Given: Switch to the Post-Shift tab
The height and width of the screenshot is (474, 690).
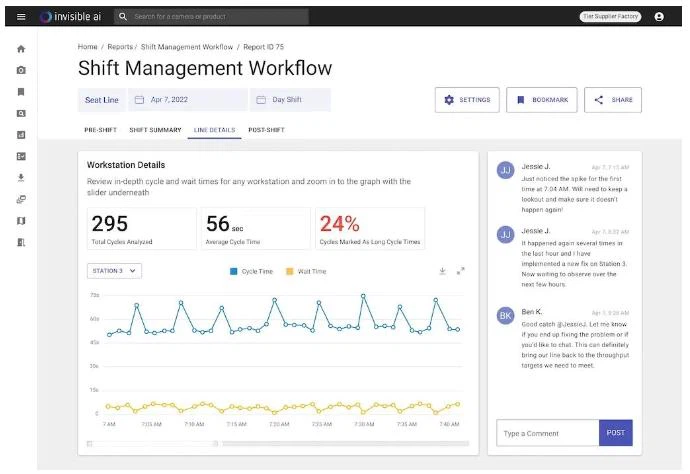Looking at the screenshot, I should click(x=266, y=130).
